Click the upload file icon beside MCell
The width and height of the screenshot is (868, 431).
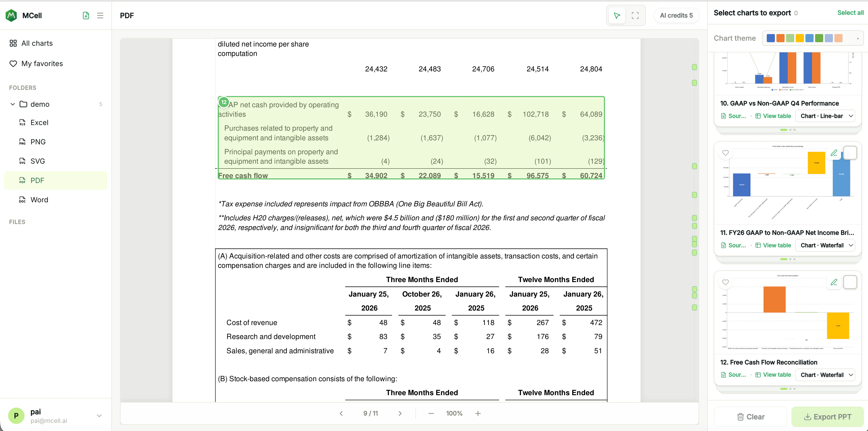point(86,16)
